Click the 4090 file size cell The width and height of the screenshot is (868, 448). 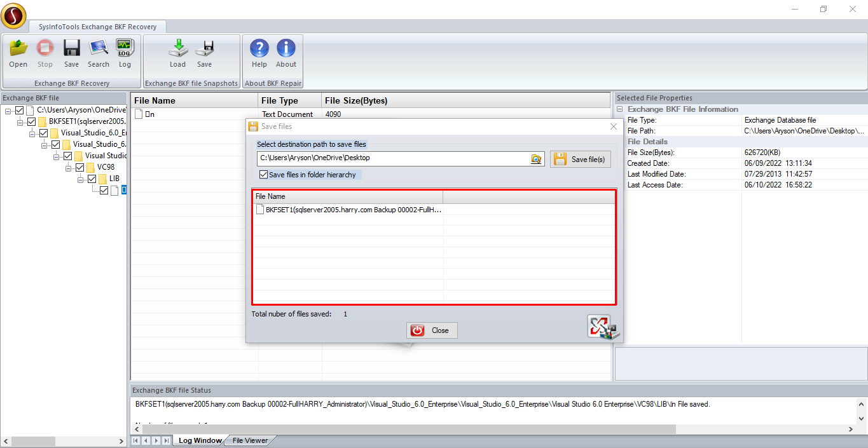tap(333, 114)
